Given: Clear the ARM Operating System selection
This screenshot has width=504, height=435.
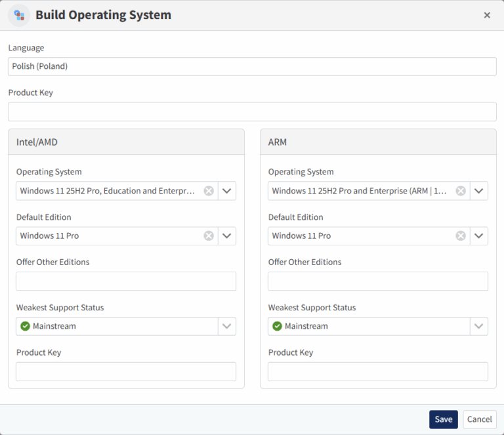Looking at the screenshot, I should (461, 191).
